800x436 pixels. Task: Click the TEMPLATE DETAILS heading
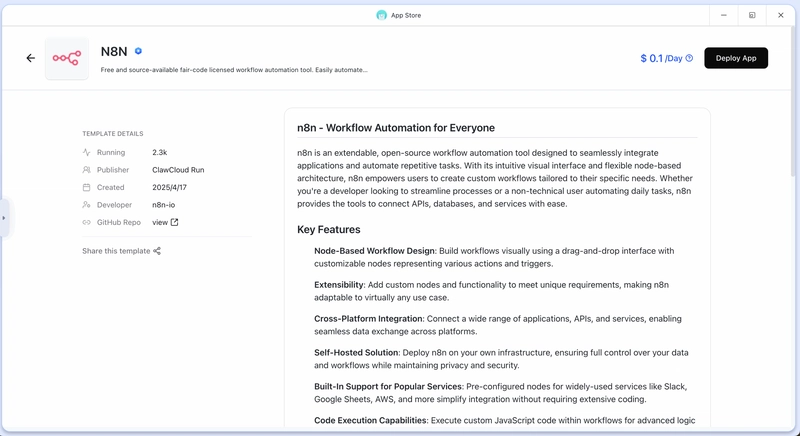coord(113,134)
